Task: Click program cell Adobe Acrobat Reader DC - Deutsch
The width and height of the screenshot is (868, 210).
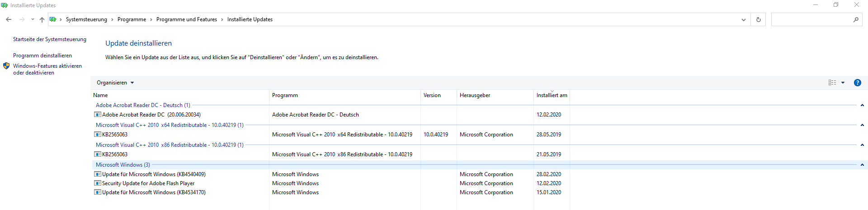Action: click(x=316, y=115)
